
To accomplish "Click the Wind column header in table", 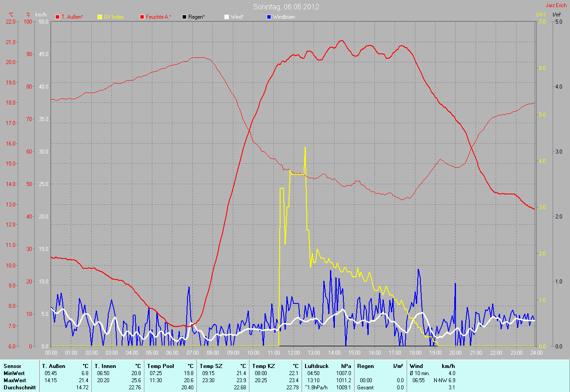I will [x=416, y=366].
